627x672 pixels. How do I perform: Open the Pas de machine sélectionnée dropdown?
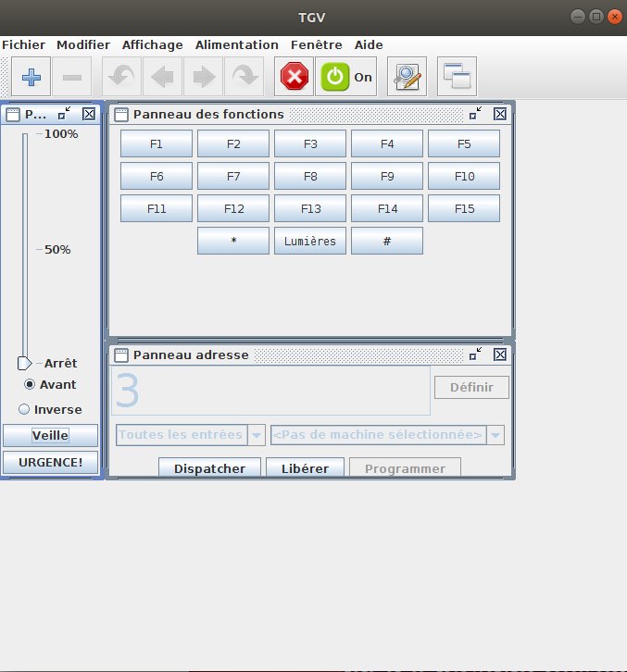tap(387, 435)
